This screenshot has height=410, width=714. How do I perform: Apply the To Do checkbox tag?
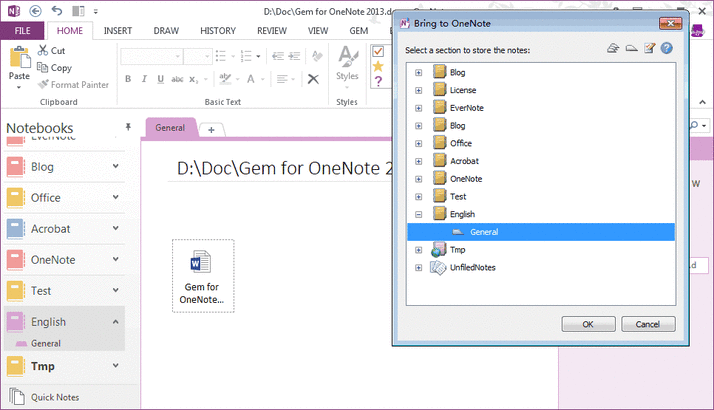pos(378,51)
